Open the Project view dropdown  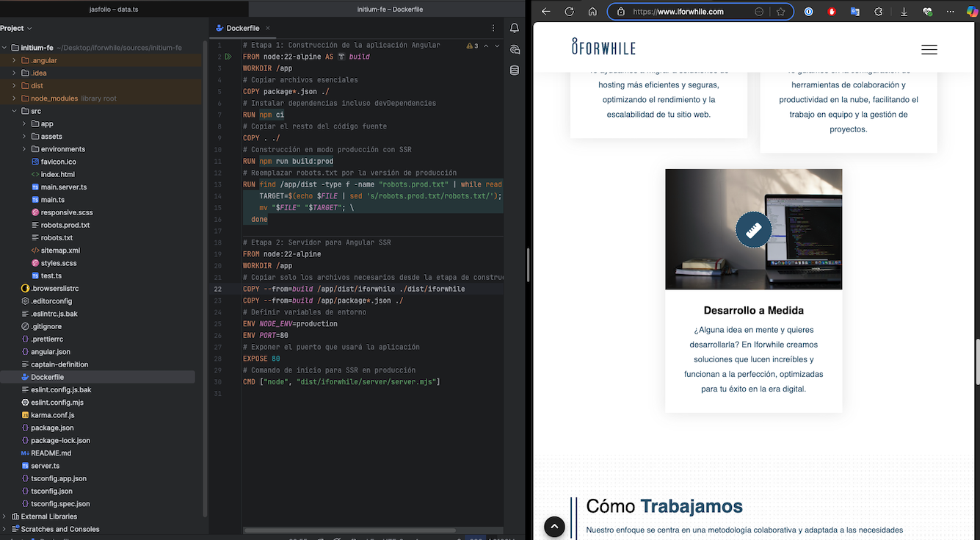pos(16,28)
